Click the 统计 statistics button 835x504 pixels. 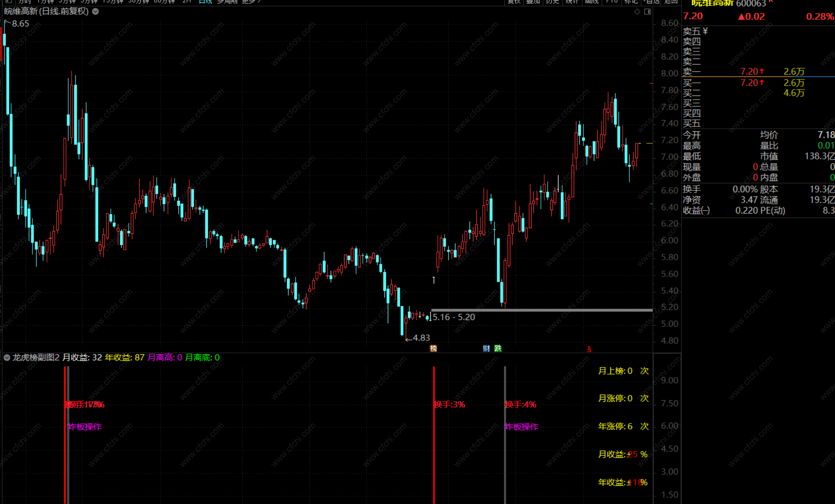(x=572, y=1)
